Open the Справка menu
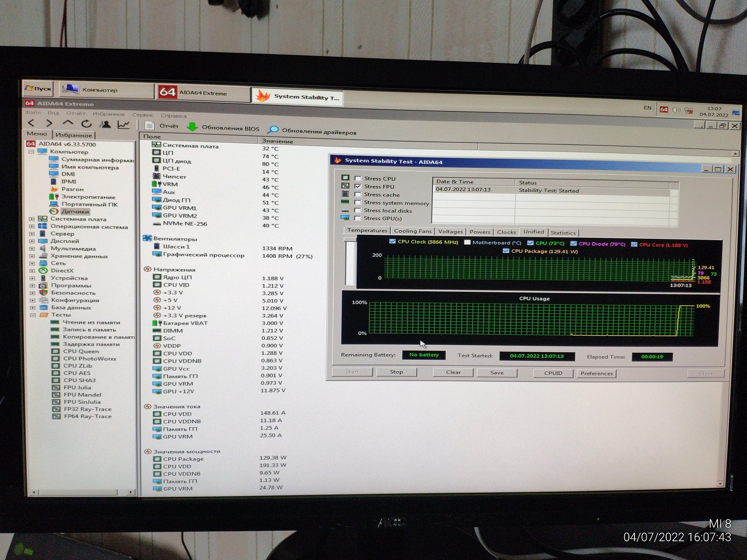Image resolution: width=747 pixels, height=560 pixels. [174, 115]
